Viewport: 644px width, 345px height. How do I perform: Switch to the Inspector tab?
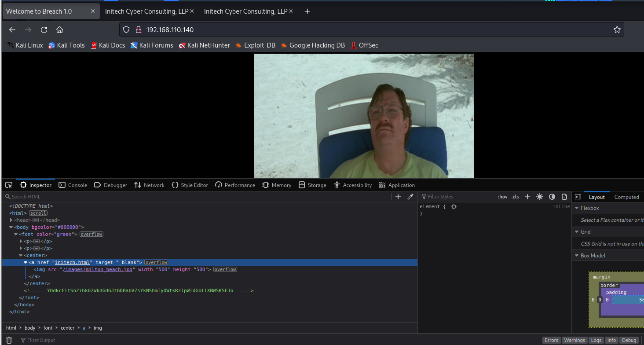(x=36, y=185)
